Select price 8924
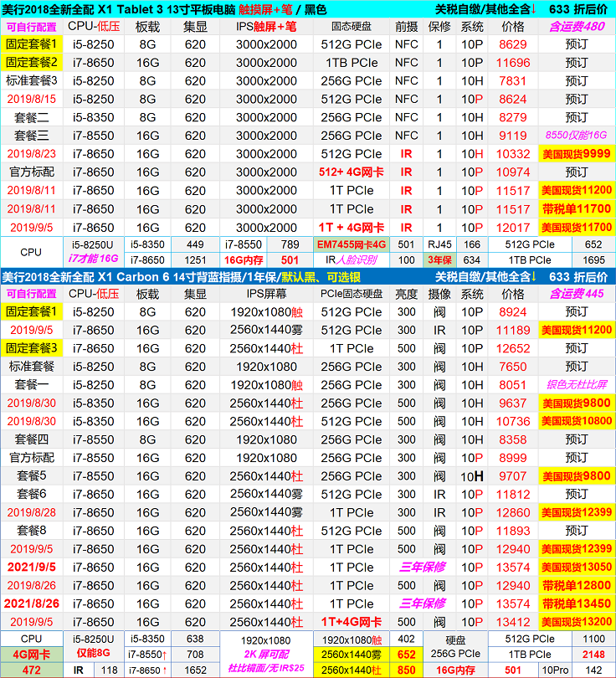Viewport: 616px width, 678px height. pyautogui.click(x=513, y=311)
